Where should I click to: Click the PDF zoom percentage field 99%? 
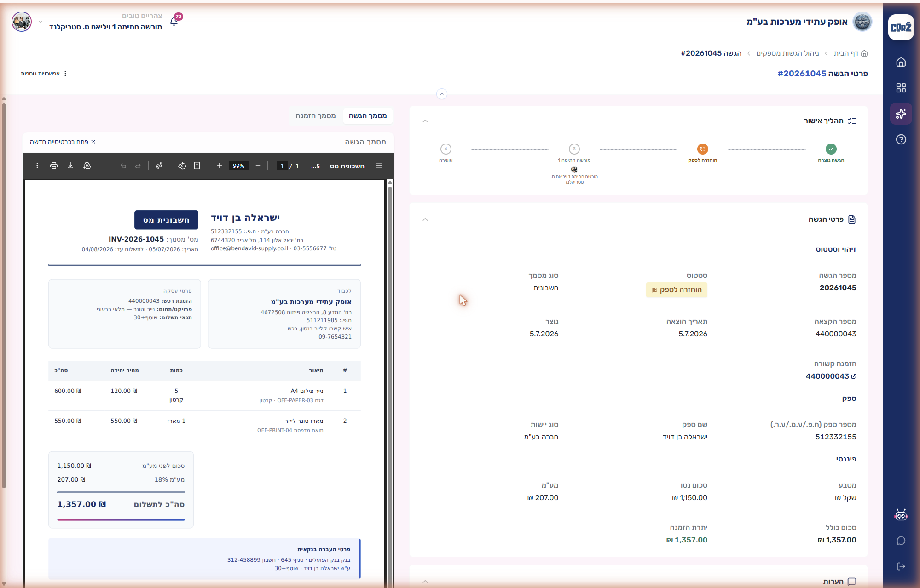(238, 166)
